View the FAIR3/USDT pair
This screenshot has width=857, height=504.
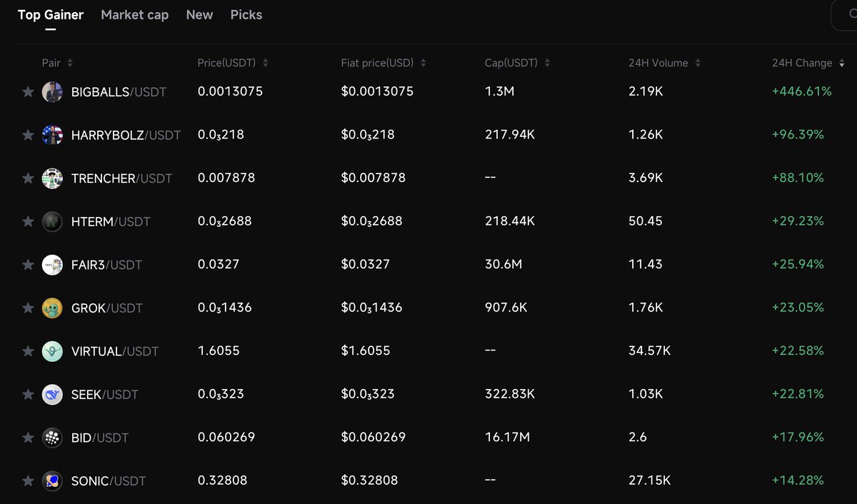coord(106,265)
